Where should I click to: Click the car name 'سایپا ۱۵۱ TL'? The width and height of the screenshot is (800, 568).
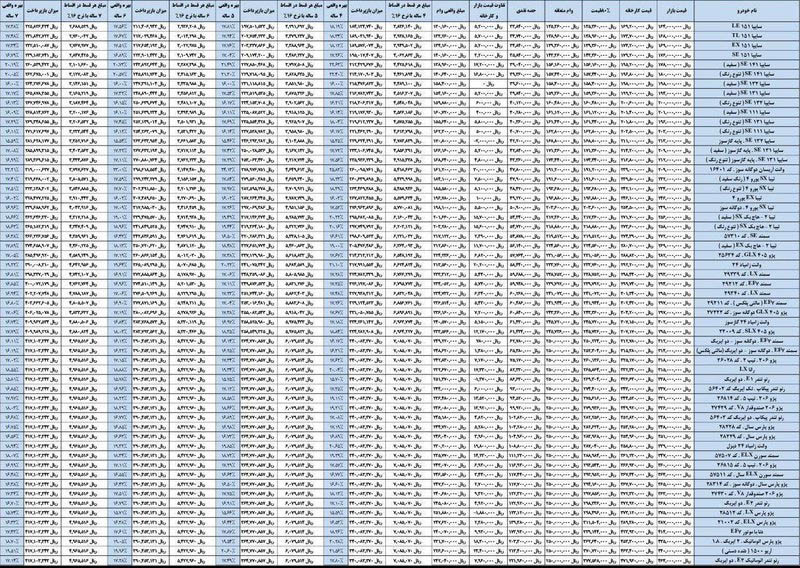tap(746, 36)
